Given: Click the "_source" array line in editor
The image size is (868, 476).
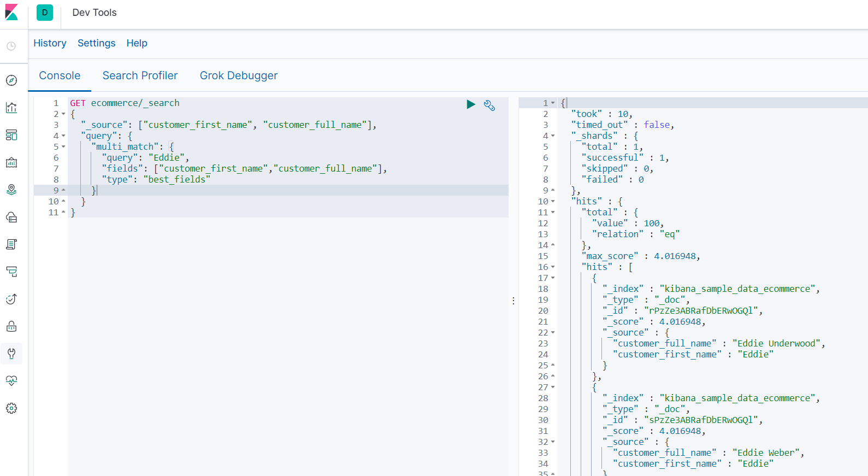Looking at the screenshot, I should tap(228, 125).
